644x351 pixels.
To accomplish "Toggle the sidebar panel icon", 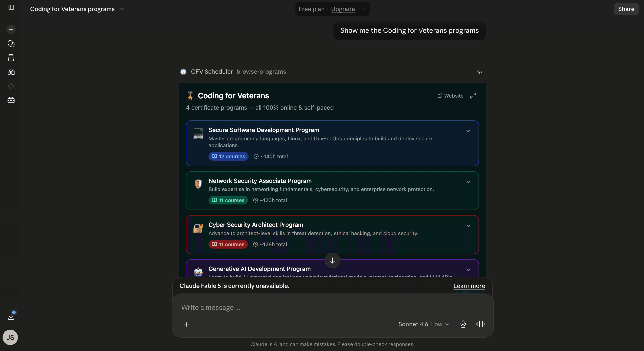I will click(11, 7).
